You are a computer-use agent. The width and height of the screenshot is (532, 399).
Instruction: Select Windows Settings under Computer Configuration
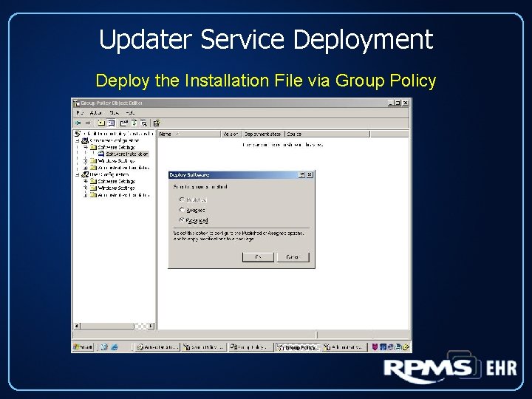[117, 161]
